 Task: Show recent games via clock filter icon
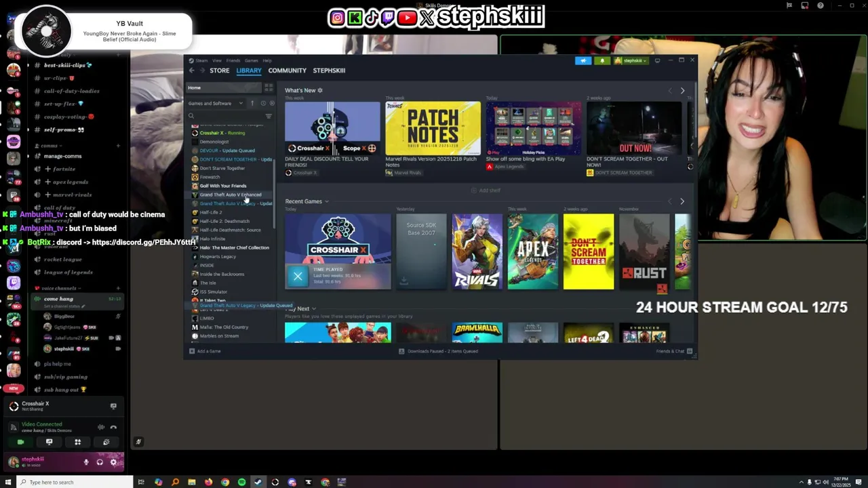[x=263, y=103]
